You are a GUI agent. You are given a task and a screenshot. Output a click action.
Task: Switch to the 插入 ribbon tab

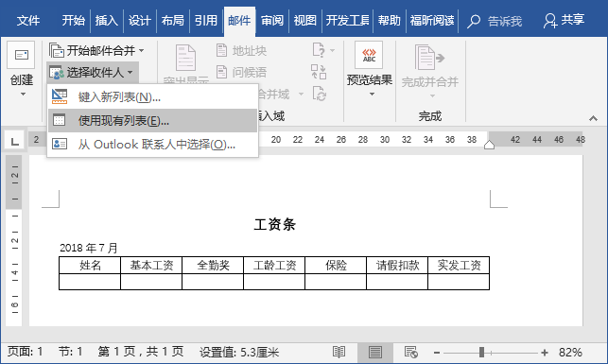106,21
